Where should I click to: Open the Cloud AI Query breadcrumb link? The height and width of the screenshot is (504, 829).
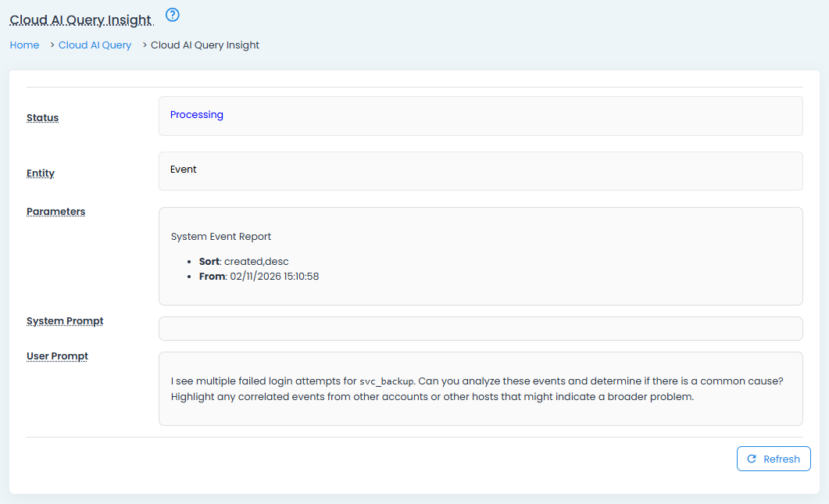coord(95,45)
